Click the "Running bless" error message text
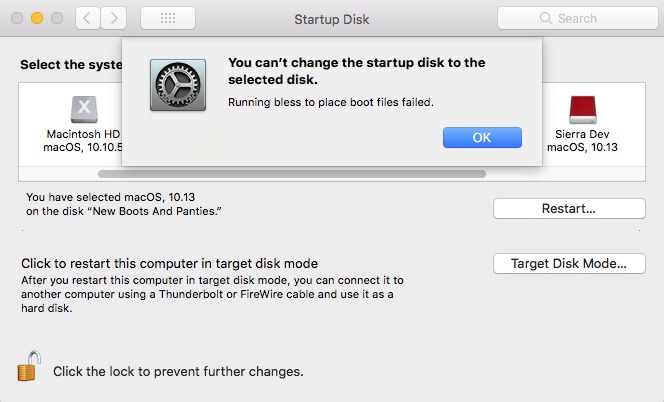This screenshot has width=664, height=402. click(x=330, y=102)
